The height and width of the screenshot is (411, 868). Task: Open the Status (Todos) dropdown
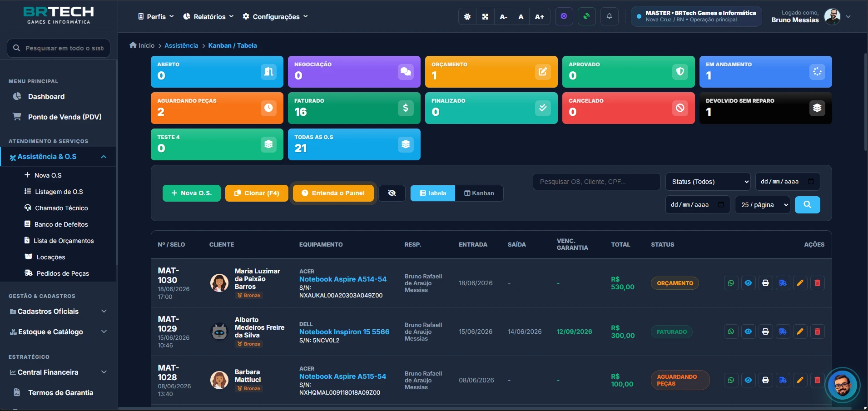pyautogui.click(x=708, y=182)
